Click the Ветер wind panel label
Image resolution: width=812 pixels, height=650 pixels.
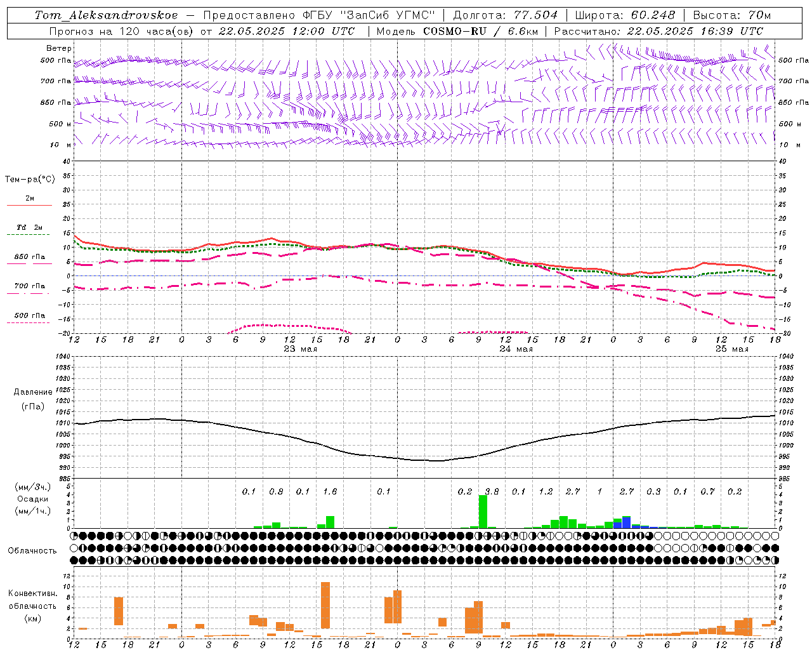pyautogui.click(x=59, y=48)
